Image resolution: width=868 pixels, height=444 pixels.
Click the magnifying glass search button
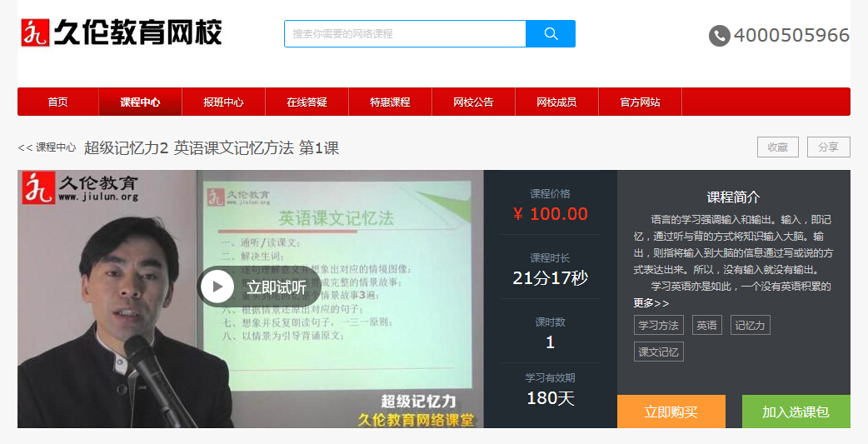coord(551,34)
